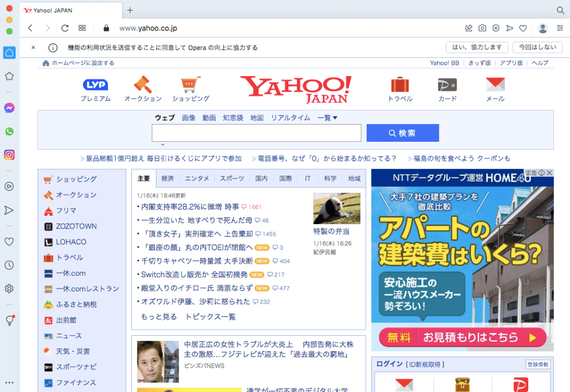Switch to 知恵袋 search type
This screenshot has width=570, height=392.
pyautogui.click(x=233, y=118)
